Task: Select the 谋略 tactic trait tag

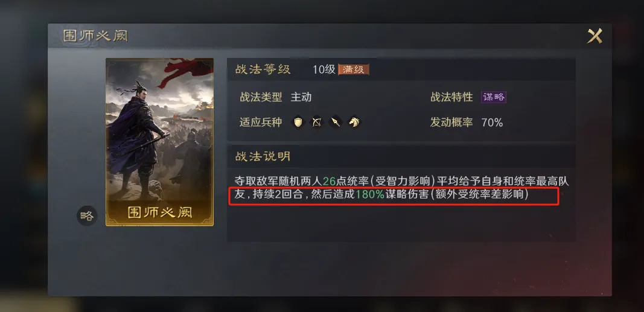Action: pos(493,97)
